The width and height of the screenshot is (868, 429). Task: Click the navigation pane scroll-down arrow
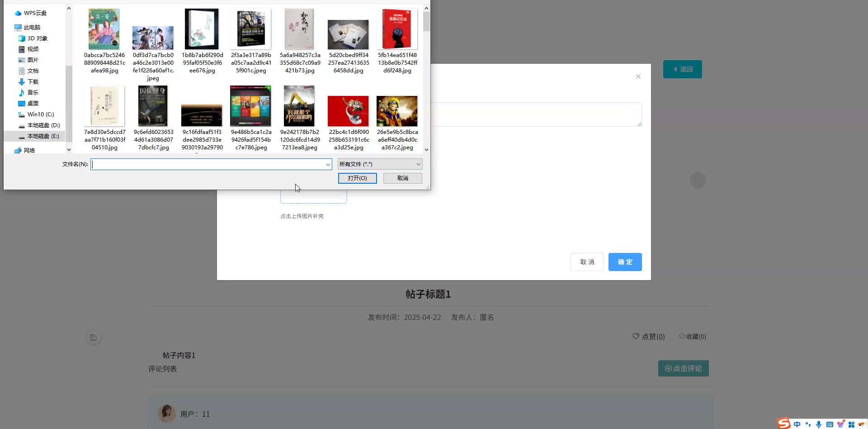[x=69, y=150]
